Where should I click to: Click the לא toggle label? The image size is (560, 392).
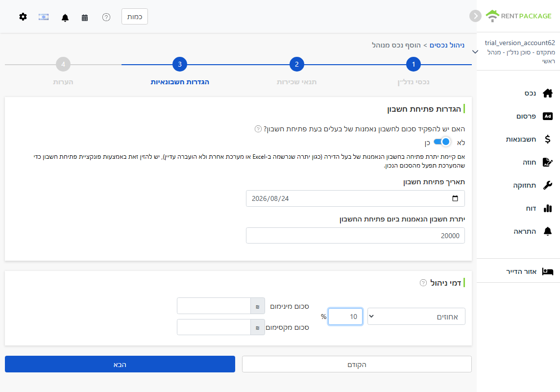point(461,143)
